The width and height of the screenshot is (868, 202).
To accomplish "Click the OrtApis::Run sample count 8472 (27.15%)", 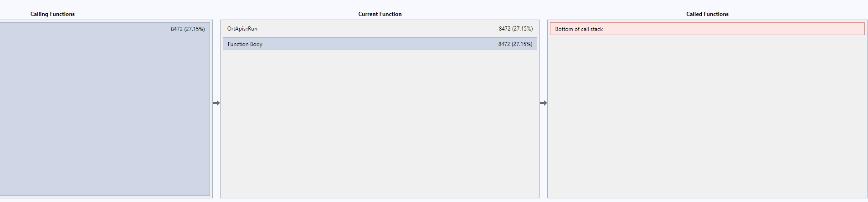I will (515, 29).
